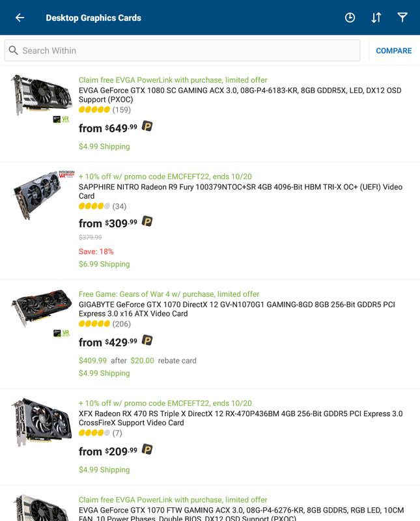Click Premier badge beside $429.99 price
This screenshot has width=420, height=521.
pyautogui.click(x=147, y=340)
